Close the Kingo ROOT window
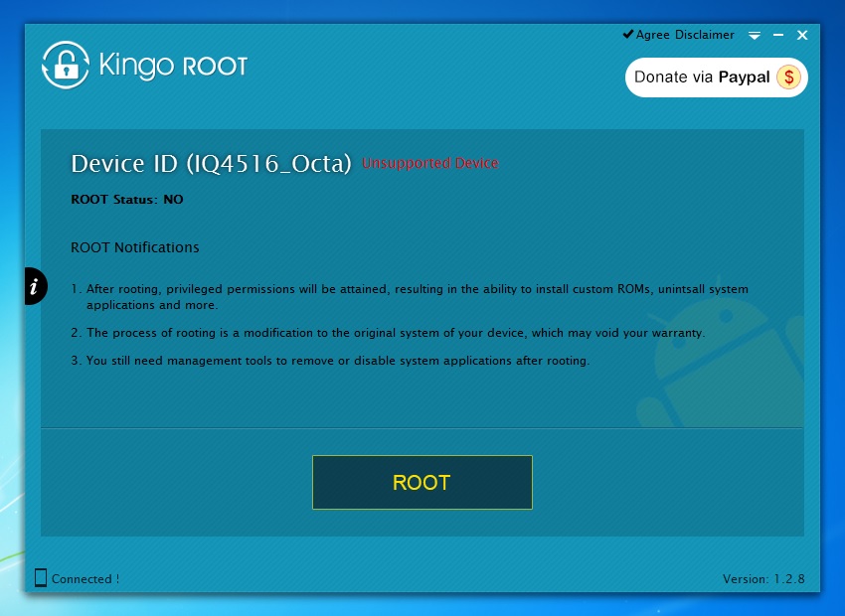845x616 pixels. coord(802,35)
